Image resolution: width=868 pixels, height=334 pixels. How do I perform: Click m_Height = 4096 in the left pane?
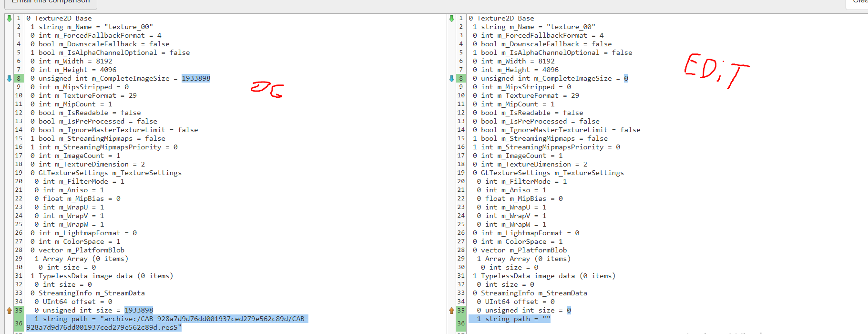tap(73, 70)
